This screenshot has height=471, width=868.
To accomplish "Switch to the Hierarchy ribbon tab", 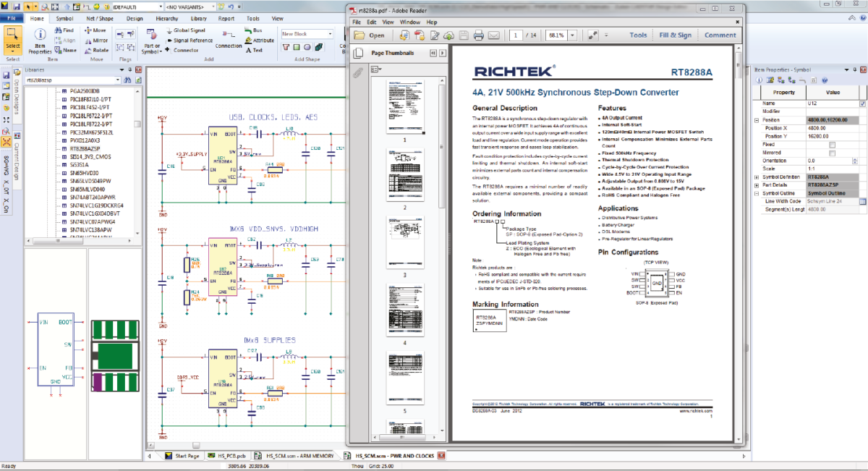I will [168, 18].
